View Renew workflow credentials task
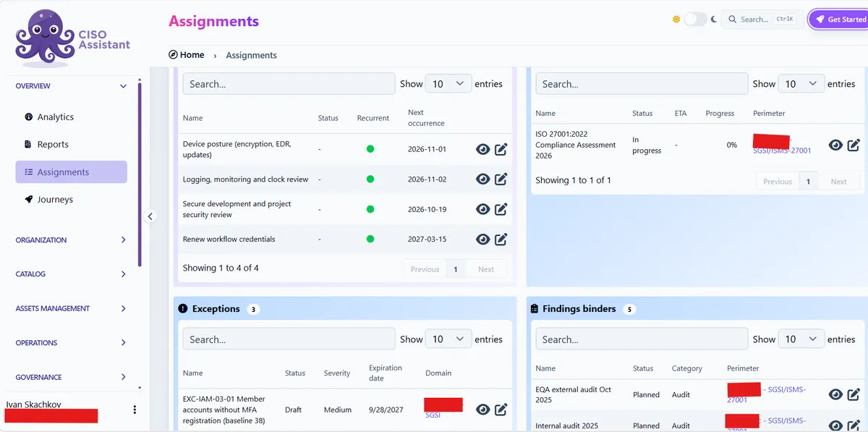The image size is (868, 432). pyautogui.click(x=483, y=239)
